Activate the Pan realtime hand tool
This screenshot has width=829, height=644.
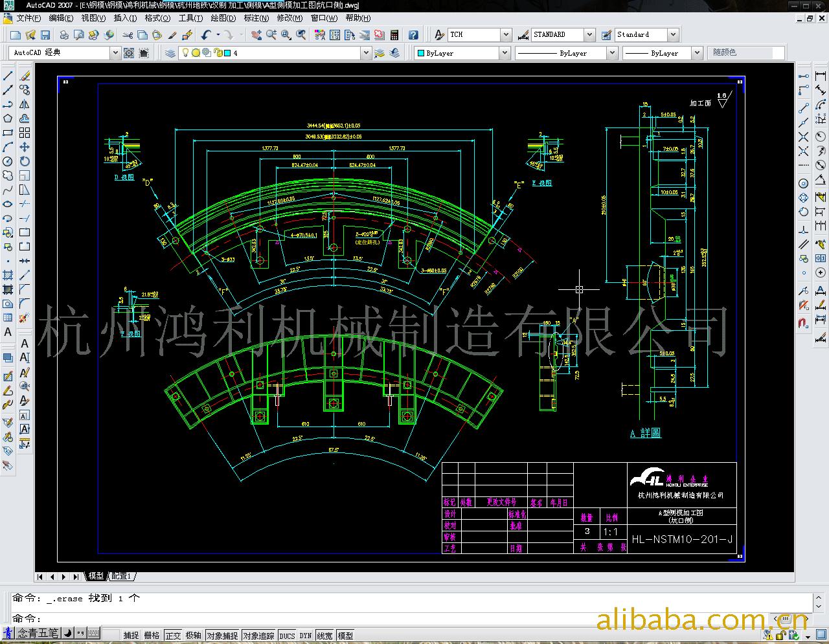pos(256,35)
